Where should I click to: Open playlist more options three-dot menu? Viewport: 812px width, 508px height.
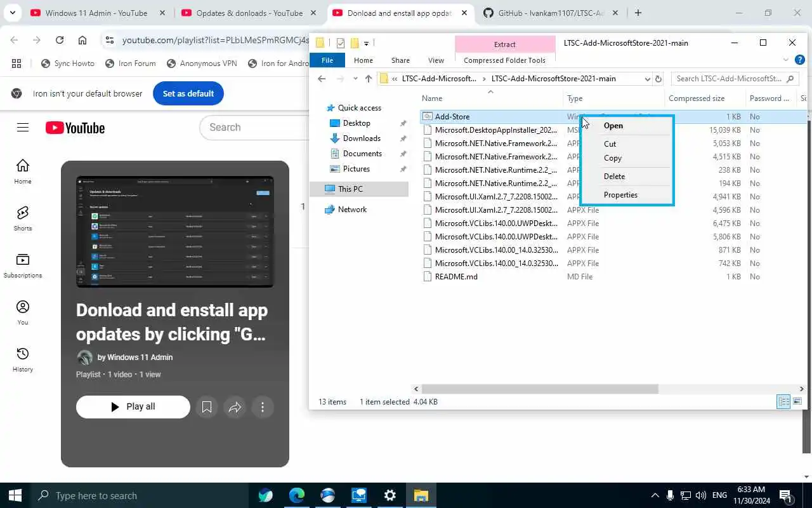tap(263, 407)
